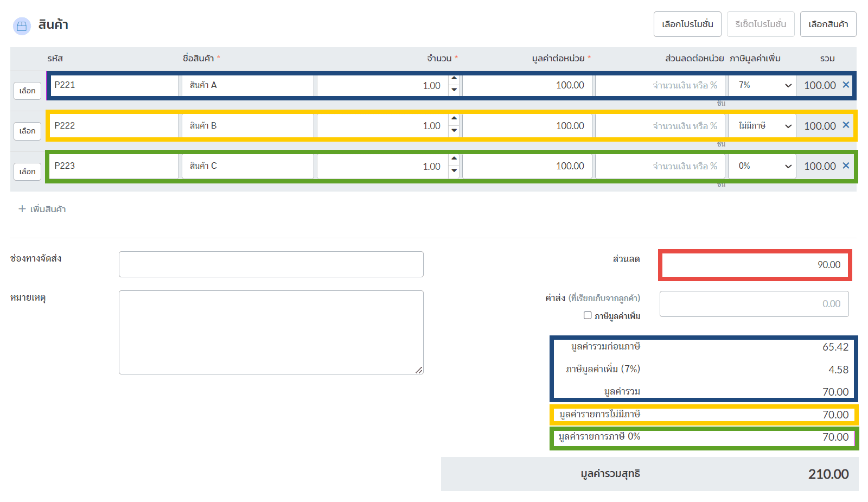Click the เลือกสินค้า button
Viewport: 868px width, 502px height.
[828, 24]
